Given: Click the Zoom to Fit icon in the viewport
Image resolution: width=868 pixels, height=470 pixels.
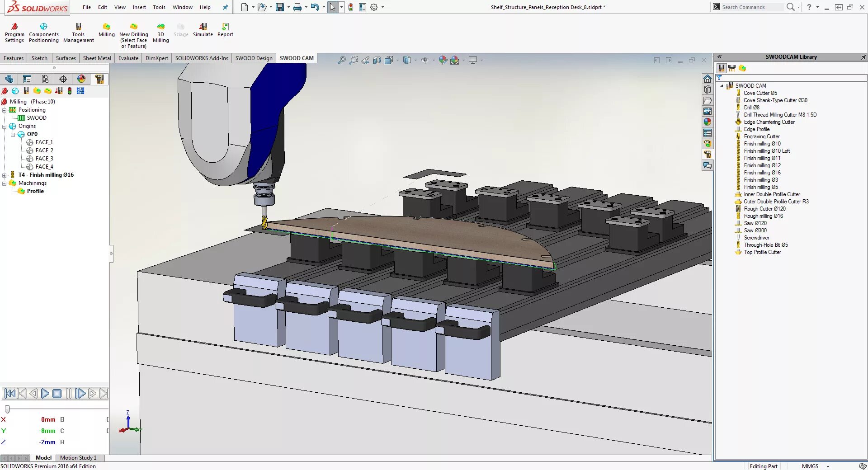Looking at the screenshot, I should [341, 60].
